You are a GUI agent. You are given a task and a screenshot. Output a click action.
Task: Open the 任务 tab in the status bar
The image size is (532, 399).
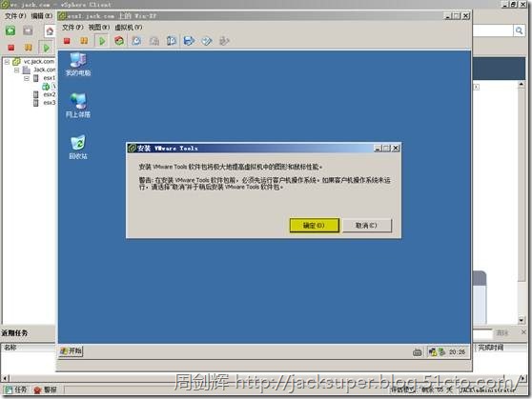coord(16,389)
